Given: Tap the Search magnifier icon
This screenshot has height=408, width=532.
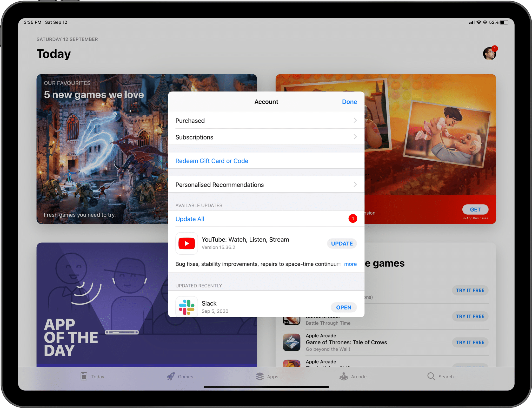Looking at the screenshot, I should [x=431, y=376].
